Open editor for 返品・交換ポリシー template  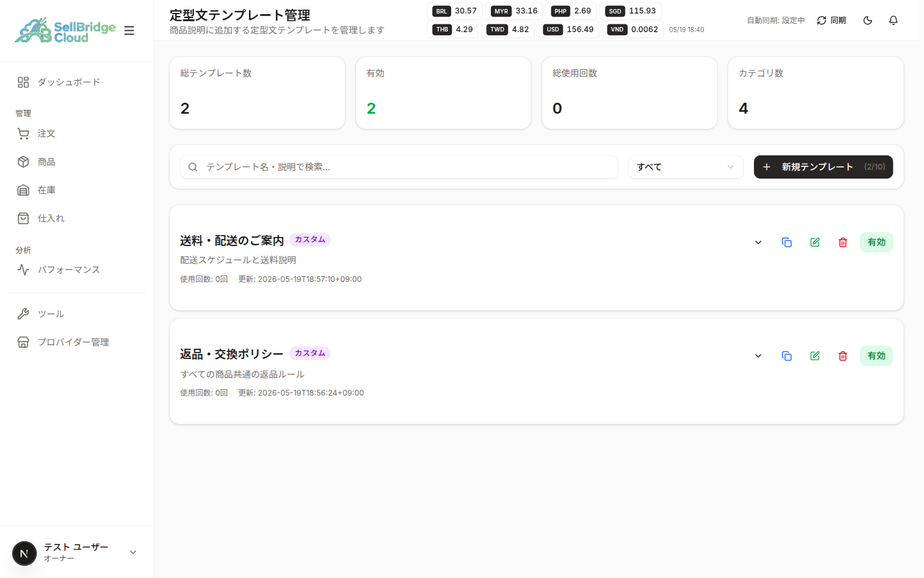[815, 356]
